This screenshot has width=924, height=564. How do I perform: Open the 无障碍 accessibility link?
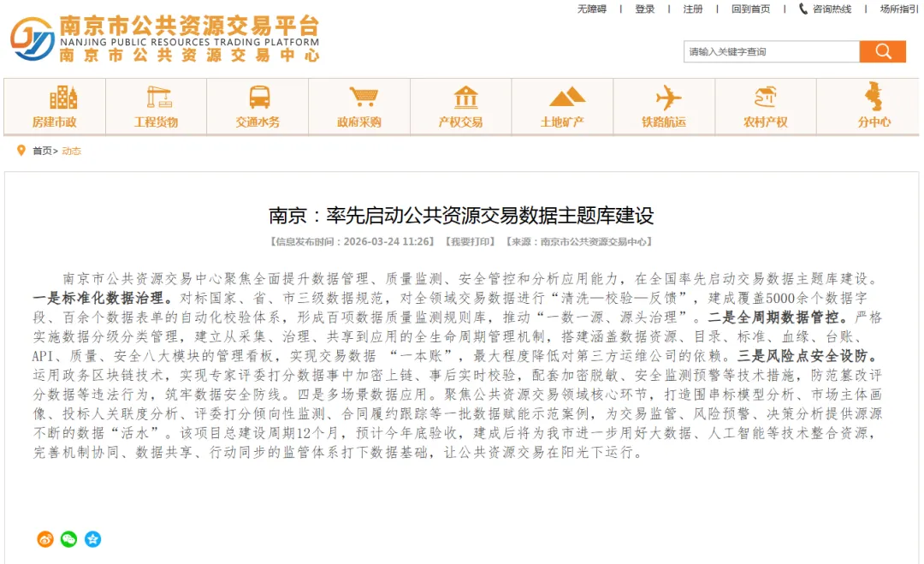click(592, 9)
